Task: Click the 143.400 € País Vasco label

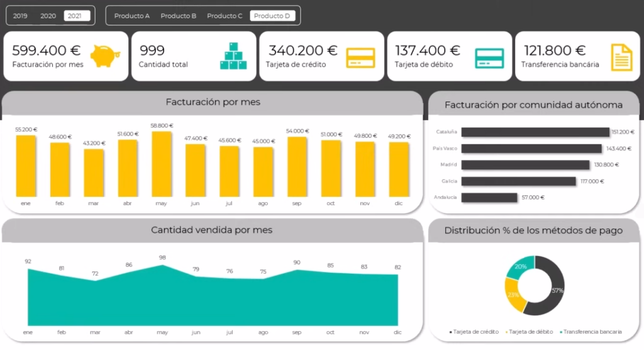Action: tap(619, 149)
